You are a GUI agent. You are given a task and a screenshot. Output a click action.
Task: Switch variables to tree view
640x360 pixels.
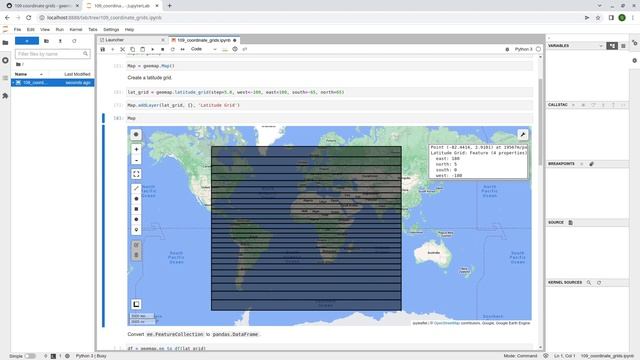[x=612, y=46]
